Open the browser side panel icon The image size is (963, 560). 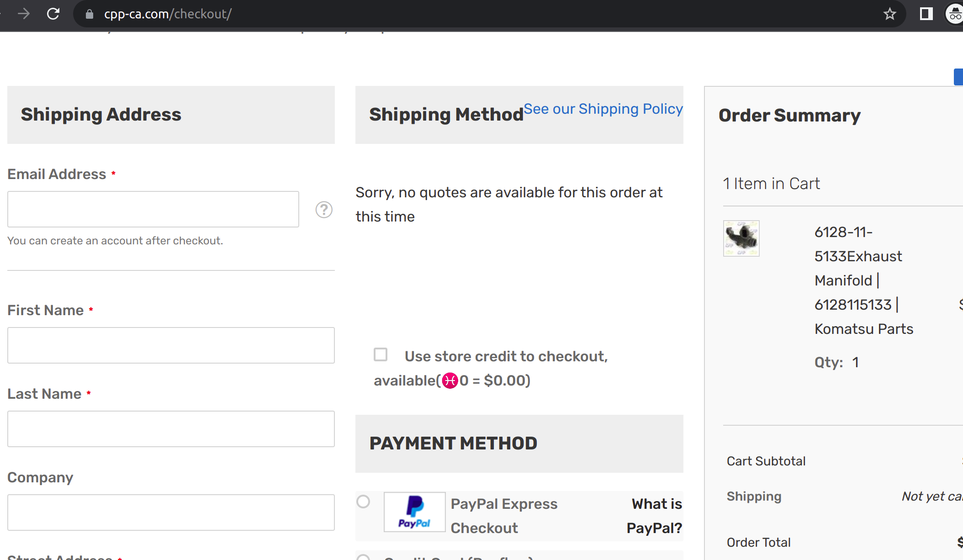[926, 14]
